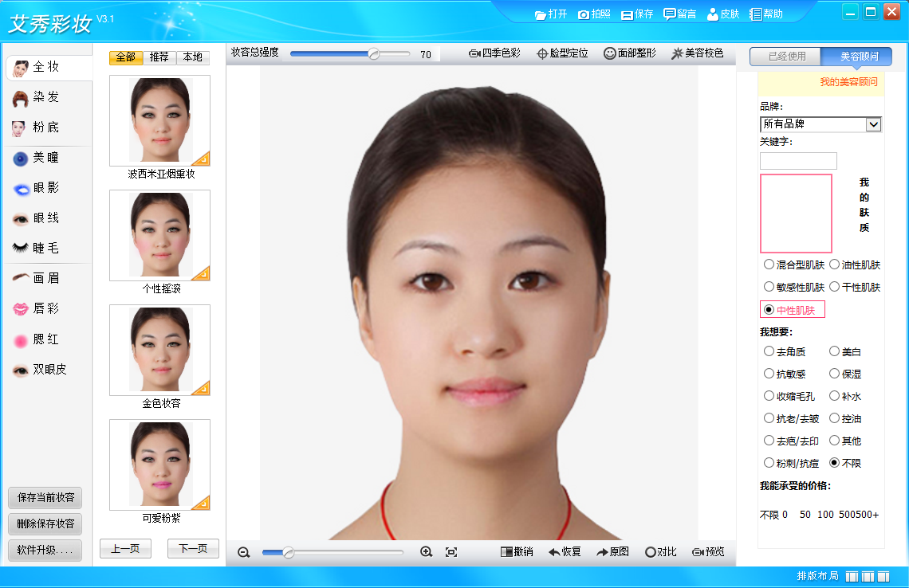The image size is (909, 588).
Task: Click the 妆容总强度 intensity slider
Action: 350,54
